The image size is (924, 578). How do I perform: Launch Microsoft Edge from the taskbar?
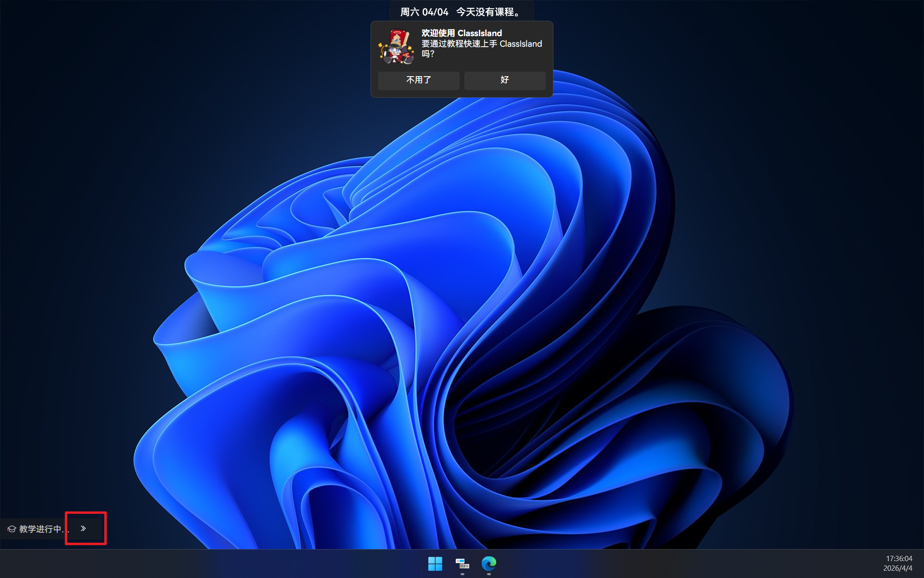point(489,563)
